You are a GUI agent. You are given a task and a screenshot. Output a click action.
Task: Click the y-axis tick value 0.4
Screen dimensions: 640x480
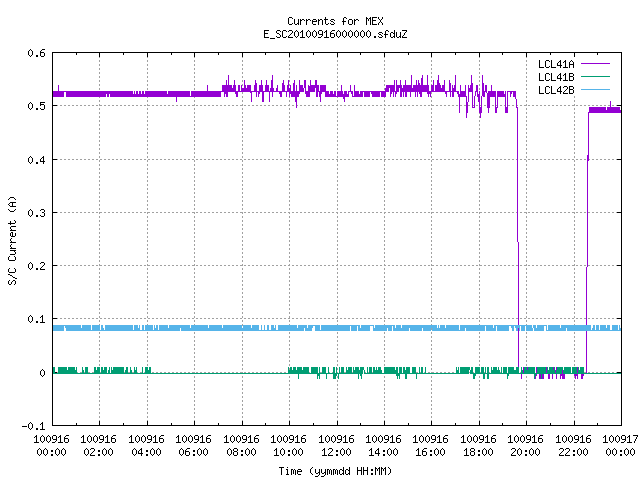tap(36, 160)
